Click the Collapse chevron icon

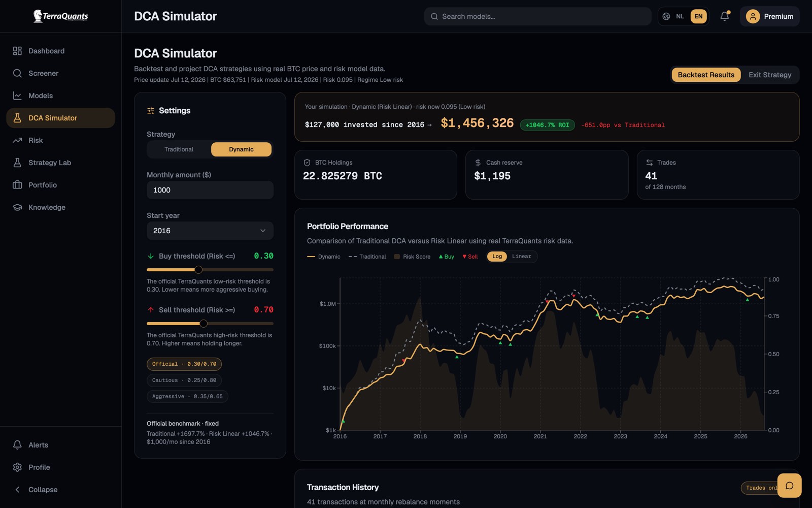pyautogui.click(x=17, y=490)
